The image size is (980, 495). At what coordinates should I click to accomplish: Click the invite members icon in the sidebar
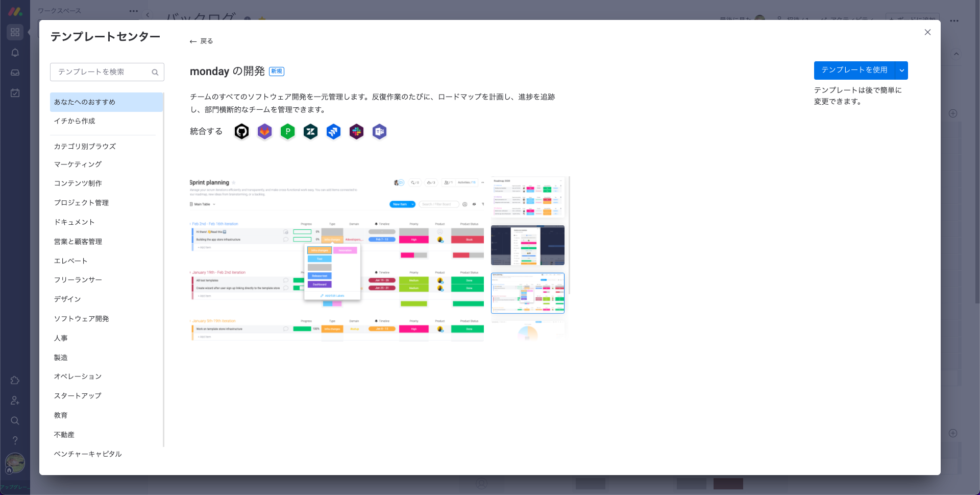tap(15, 400)
